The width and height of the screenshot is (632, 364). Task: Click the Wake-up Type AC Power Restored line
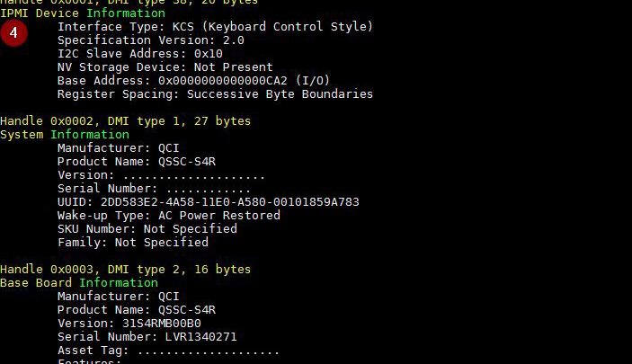[x=168, y=216]
